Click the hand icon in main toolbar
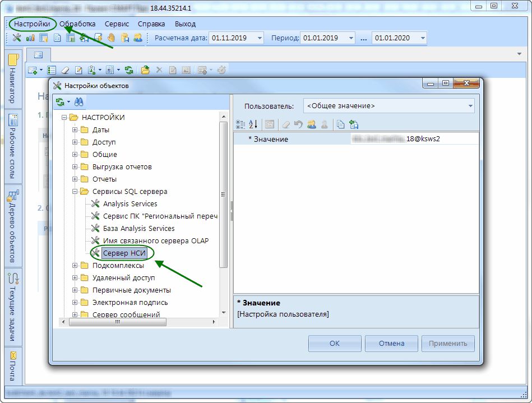This screenshot has height=403, width=532. [x=112, y=38]
